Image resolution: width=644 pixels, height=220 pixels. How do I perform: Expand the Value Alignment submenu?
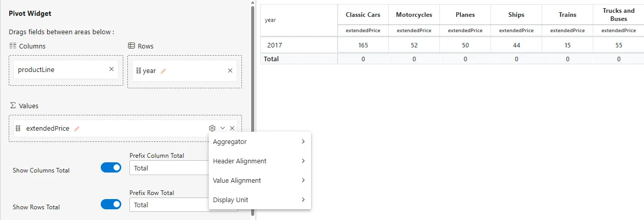point(259,180)
